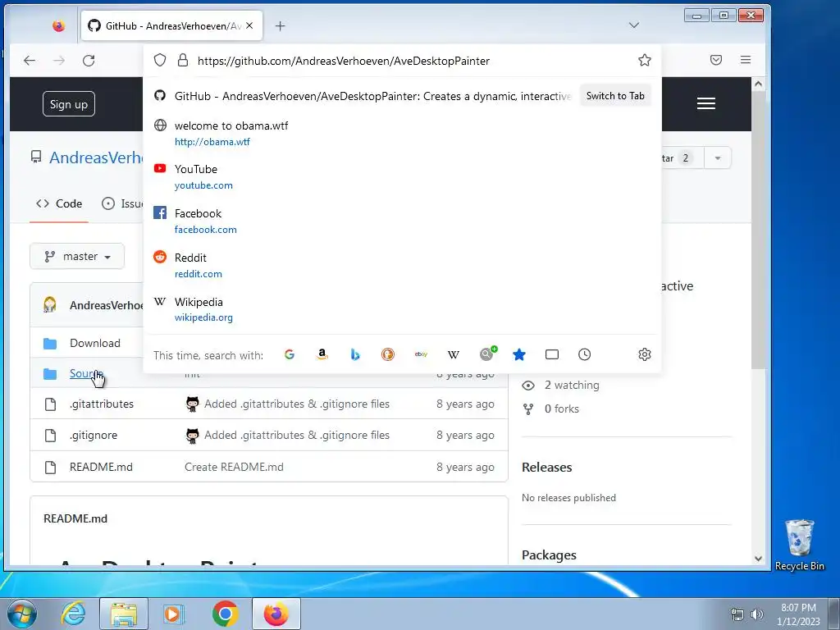Image resolution: width=840 pixels, height=630 pixels.
Task: Search this time with Wikipedia icon
Action: [x=453, y=354]
